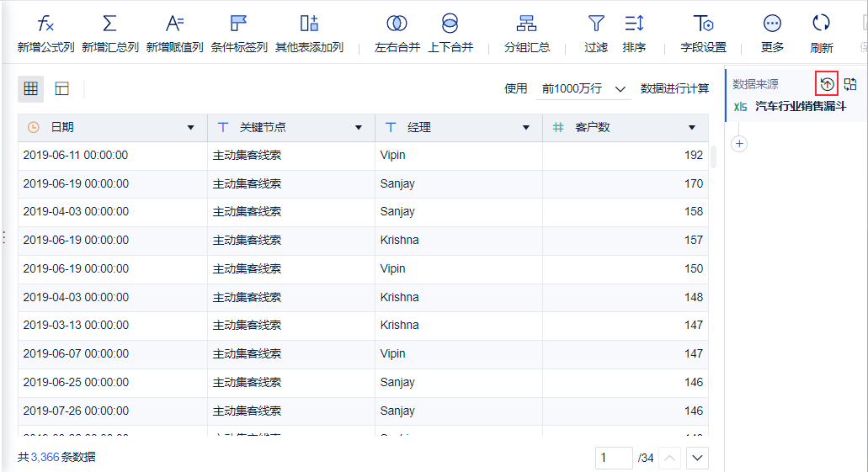Viewport: 868px width, 472px height.
Task: Open 新增赋值列 assignment column tool
Action: pos(174,34)
